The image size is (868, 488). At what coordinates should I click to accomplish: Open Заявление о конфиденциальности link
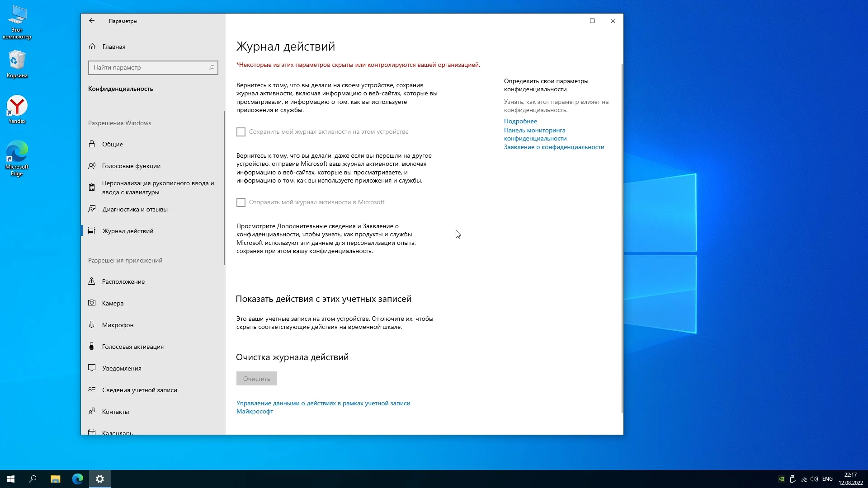pyautogui.click(x=554, y=147)
